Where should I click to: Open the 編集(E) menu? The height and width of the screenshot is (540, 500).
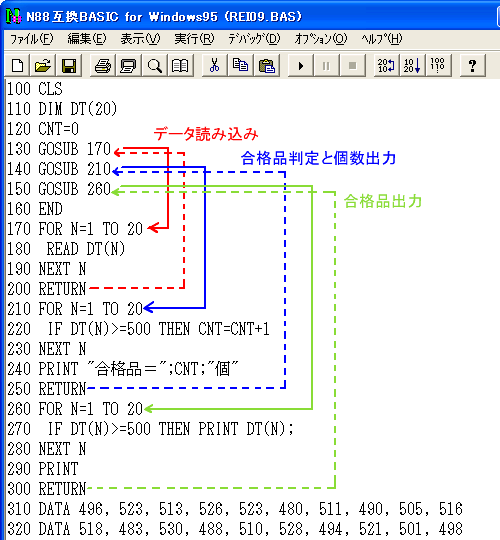(x=87, y=39)
